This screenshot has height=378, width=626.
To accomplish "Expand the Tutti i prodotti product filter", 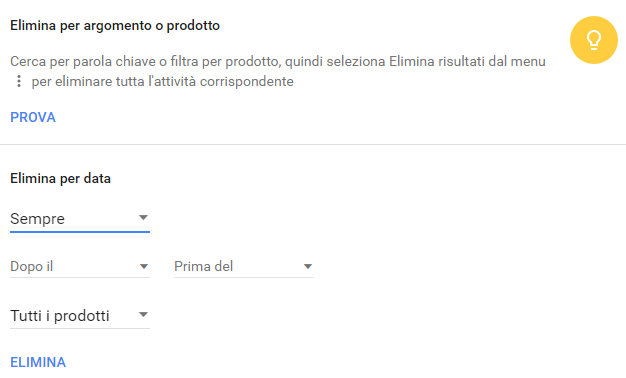I will coord(80,316).
